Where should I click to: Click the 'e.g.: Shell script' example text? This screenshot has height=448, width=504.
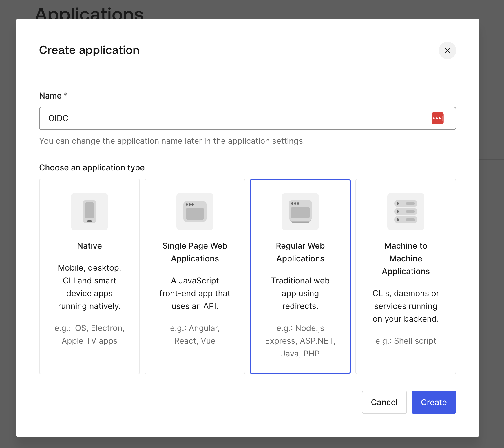coord(406,341)
